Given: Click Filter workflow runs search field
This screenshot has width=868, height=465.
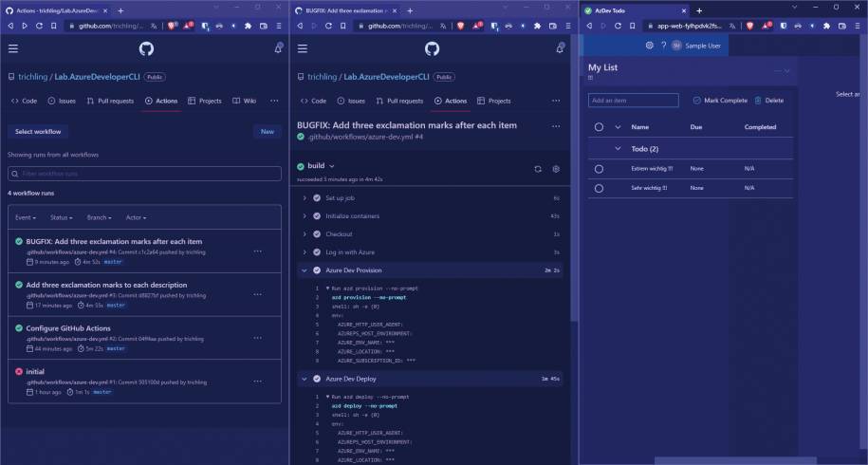Looking at the screenshot, I should 144,174.
